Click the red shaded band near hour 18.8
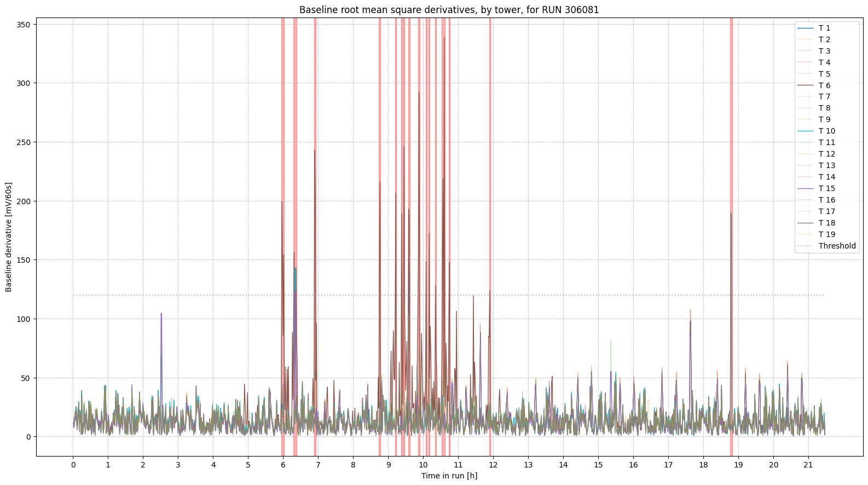Image resolution: width=868 pixels, height=485 pixels. click(x=731, y=164)
